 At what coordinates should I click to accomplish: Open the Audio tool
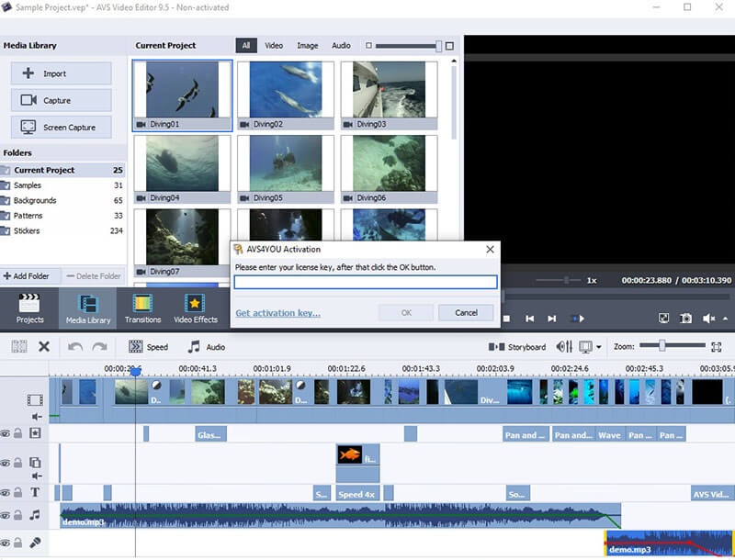click(206, 347)
